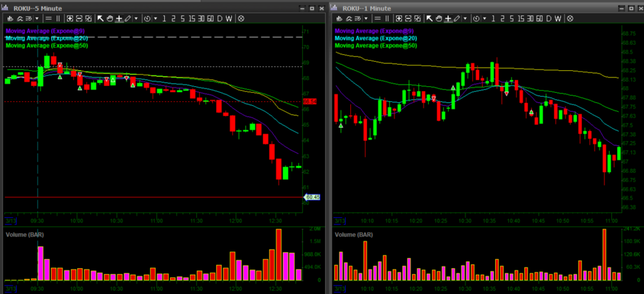Click the circled X icon in 1 Minute toolbar

[x=571, y=19]
